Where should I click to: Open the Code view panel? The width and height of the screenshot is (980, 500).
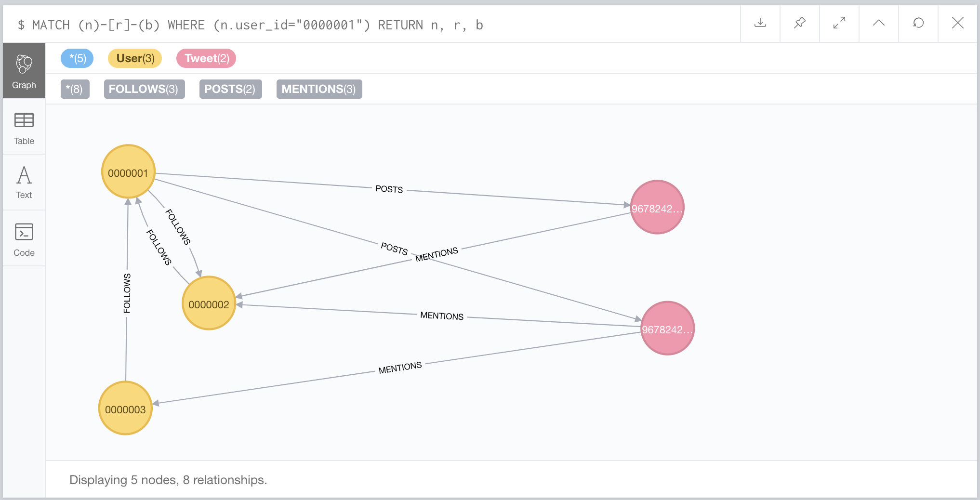(x=24, y=238)
